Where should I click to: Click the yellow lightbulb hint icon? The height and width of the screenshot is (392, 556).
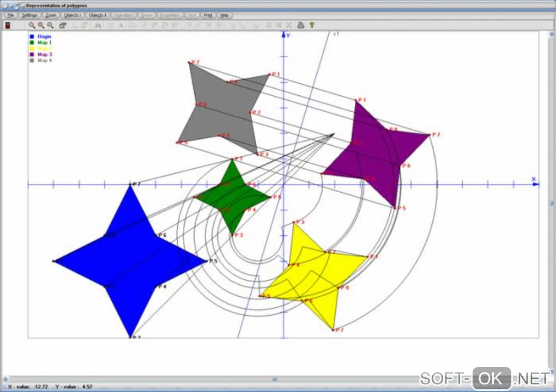point(312,25)
